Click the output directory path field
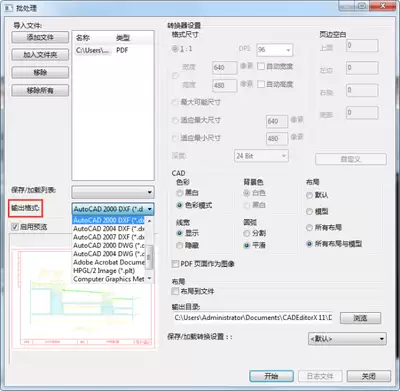This screenshot has height=391, width=400. 252,318
